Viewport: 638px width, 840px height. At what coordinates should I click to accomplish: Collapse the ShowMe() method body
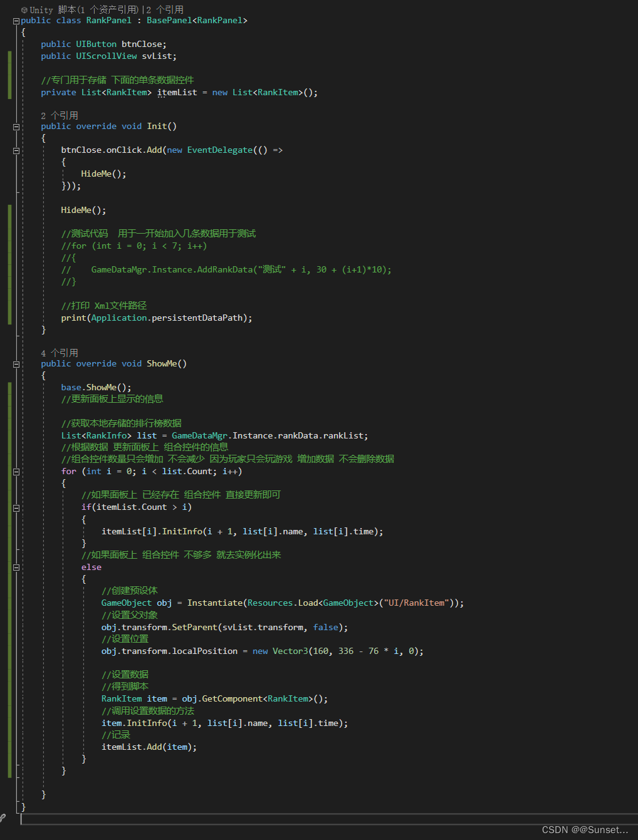tap(16, 364)
